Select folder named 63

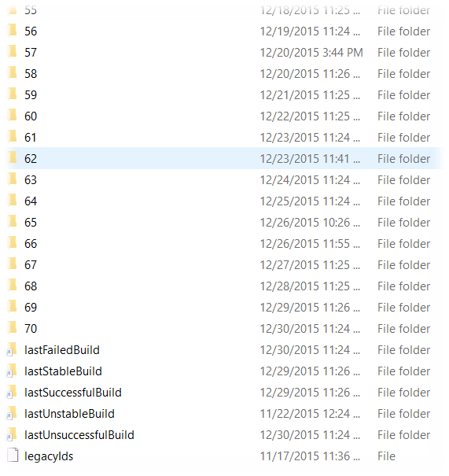coord(31,180)
